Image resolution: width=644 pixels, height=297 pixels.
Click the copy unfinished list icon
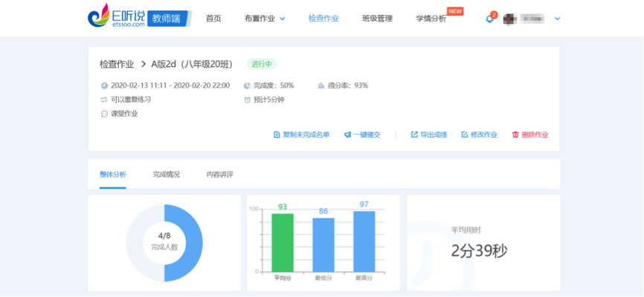click(x=277, y=135)
